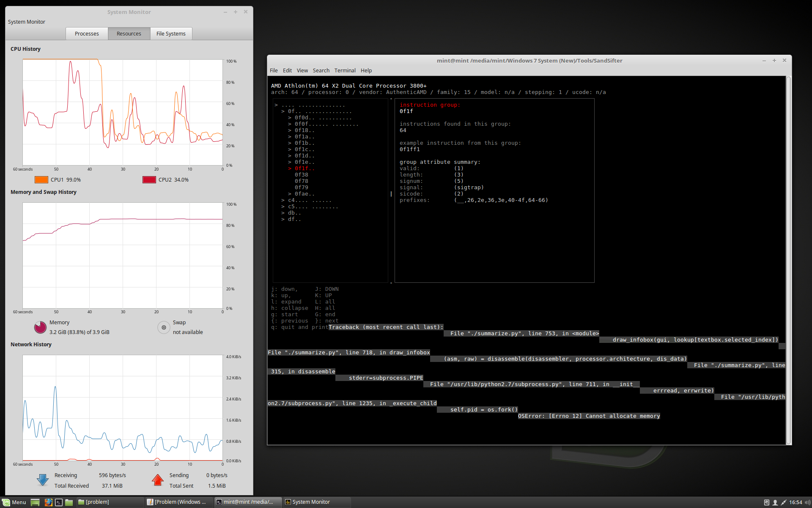This screenshot has height=508, width=812.
Task: Open the terminal launcher in the panel
Action: coord(59,502)
